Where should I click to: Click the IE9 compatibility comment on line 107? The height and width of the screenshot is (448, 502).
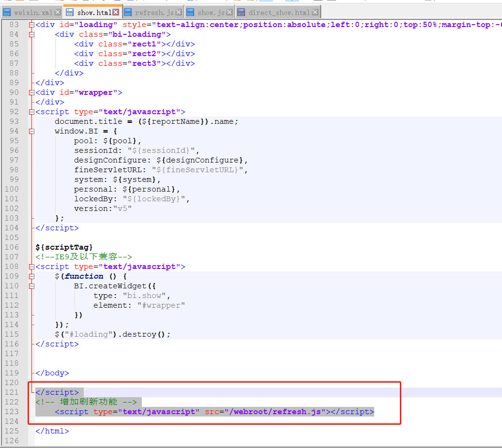coord(84,256)
